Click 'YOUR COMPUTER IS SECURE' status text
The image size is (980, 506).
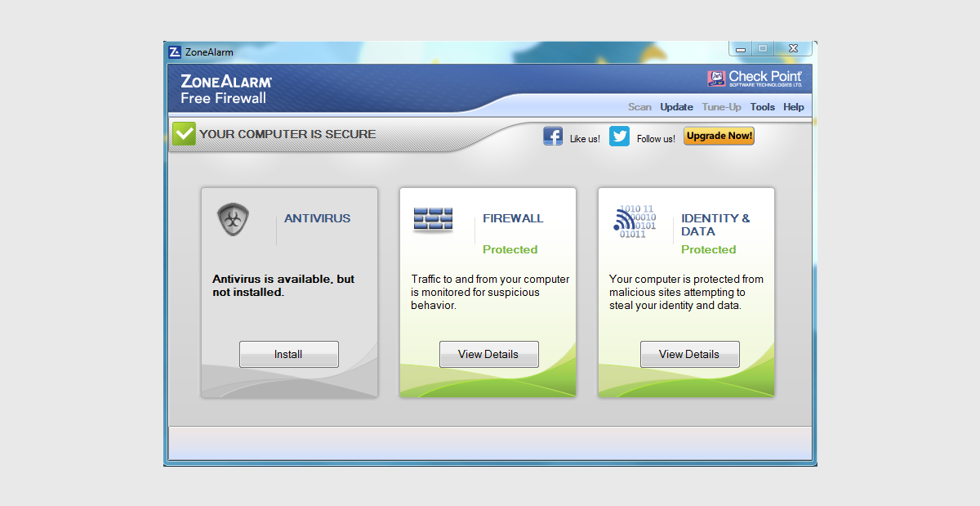(287, 134)
